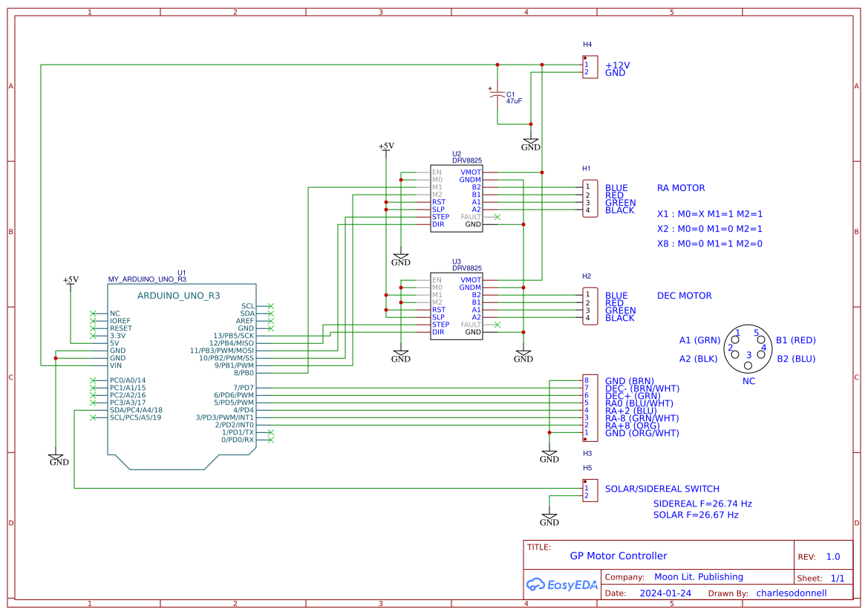The width and height of the screenshot is (868, 615).
Task: Toggle the NC cross on U3 FAULT pin
Action: point(497,325)
